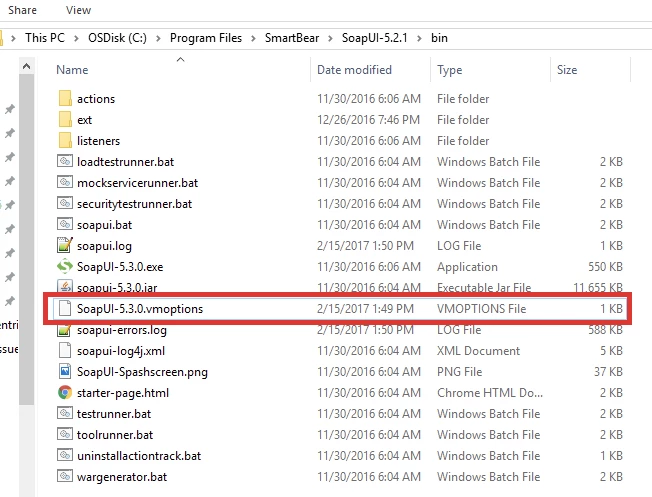Screen dimensions: 652x497
Task: Select the loadtestrunner.bat batch file icon
Action: click(x=65, y=161)
